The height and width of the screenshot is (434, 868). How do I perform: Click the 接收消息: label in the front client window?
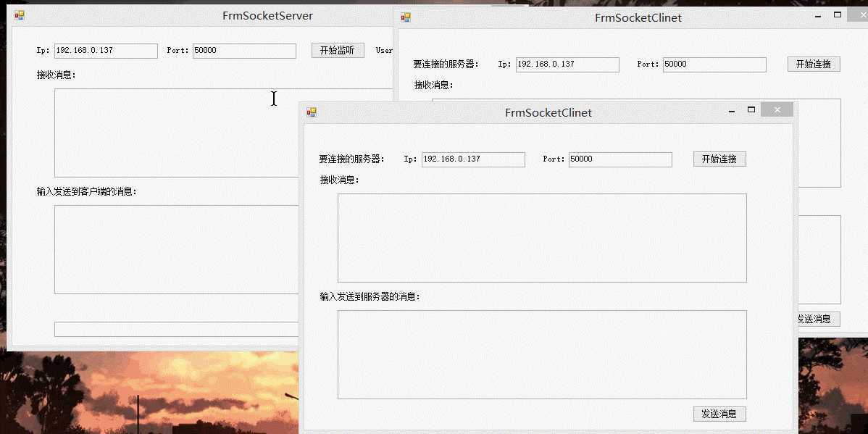339,180
